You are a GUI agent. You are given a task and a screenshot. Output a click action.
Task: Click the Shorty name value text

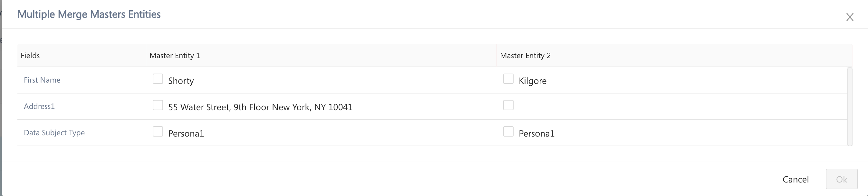click(x=181, y=81)
